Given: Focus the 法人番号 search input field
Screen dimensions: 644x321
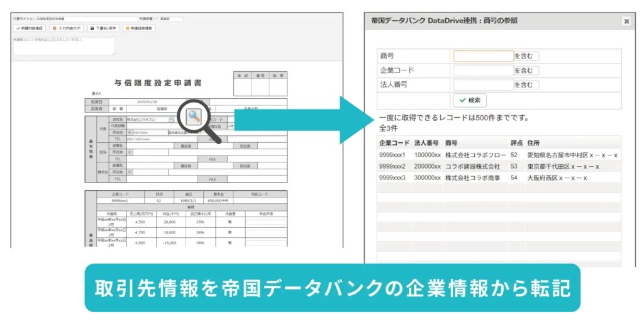Looking at the screenshot, I should click(x=483, y=85).
